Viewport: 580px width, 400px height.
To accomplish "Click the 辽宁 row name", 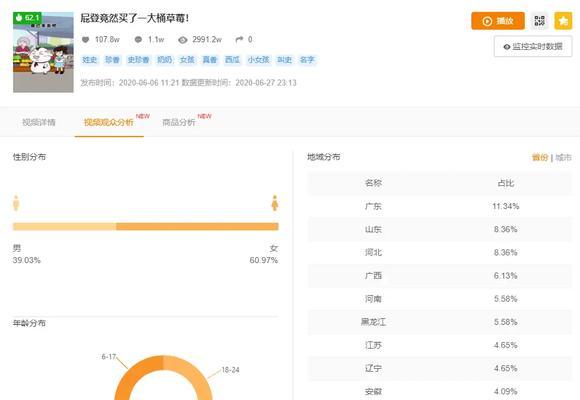I will click(373, 368).
